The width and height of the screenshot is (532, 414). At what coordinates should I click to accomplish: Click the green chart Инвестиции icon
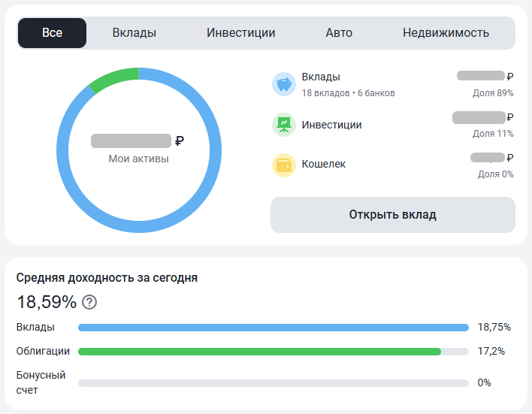284,125
